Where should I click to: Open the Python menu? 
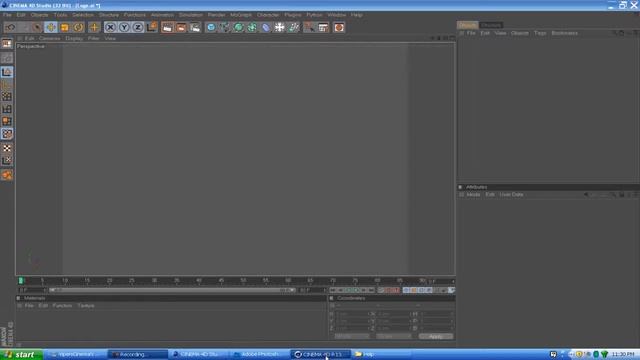pyautogui.click(x=314, y=15)
